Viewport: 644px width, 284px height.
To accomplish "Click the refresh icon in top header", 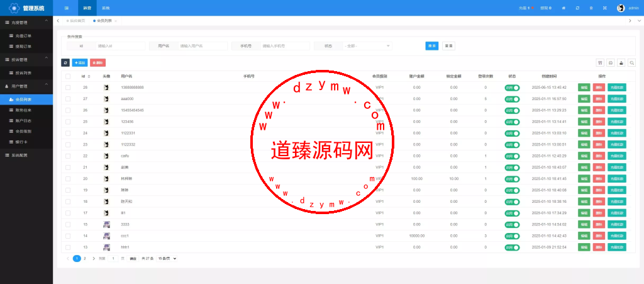I will click(577, 8).
